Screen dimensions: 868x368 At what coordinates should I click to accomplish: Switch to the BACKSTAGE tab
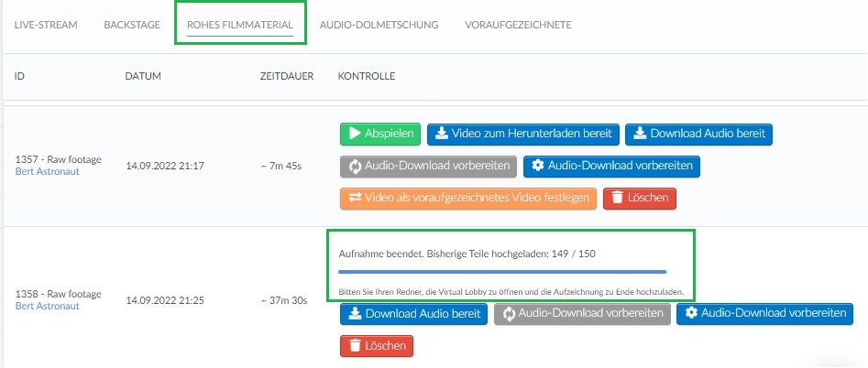pos(132,25)
